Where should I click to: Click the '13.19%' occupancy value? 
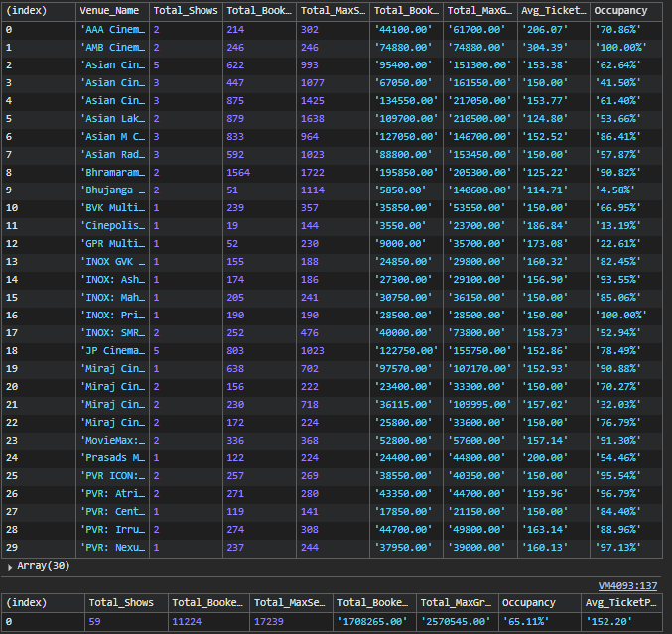pos(617,226)
